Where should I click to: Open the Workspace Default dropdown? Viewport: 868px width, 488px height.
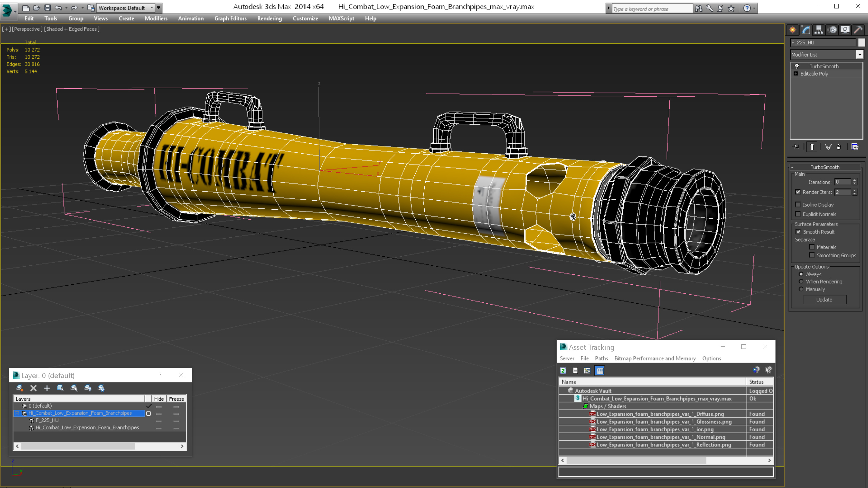126,8
